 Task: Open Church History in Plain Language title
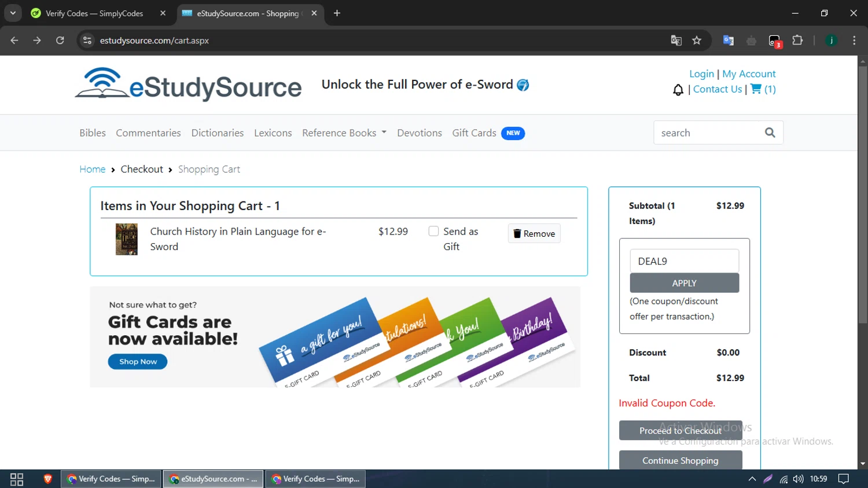[x=238, y=239]
